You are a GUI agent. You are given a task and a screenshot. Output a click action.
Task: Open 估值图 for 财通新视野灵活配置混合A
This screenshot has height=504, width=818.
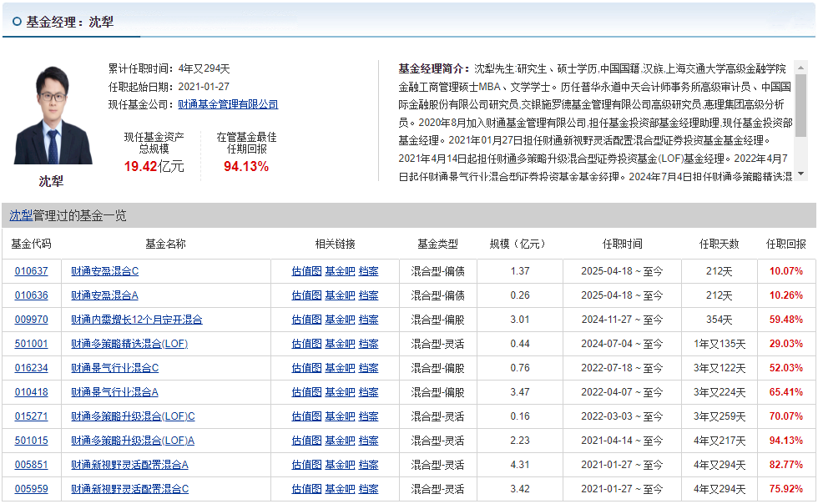pos(307,465)
